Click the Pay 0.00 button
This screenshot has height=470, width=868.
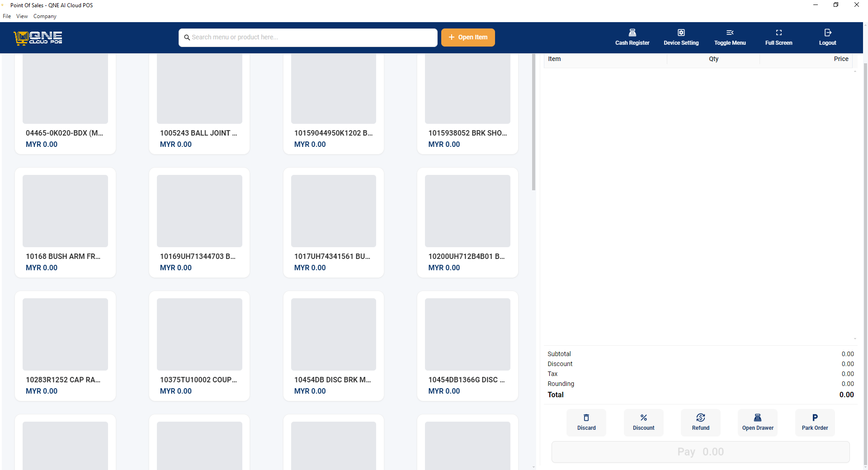pos(700,452)
